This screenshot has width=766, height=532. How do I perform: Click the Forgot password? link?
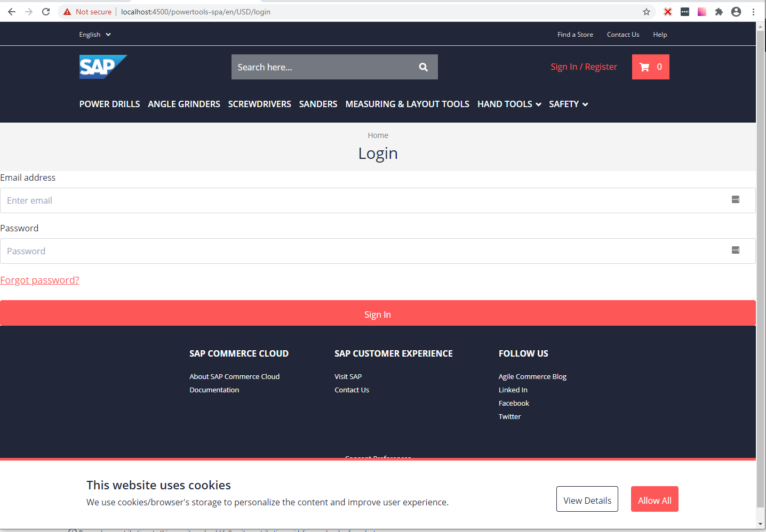39,280
